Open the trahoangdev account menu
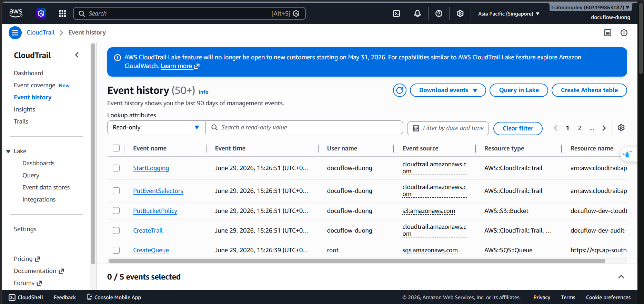Image resolution: width=644 pixels, height=304 pixels. pos(590,7)
